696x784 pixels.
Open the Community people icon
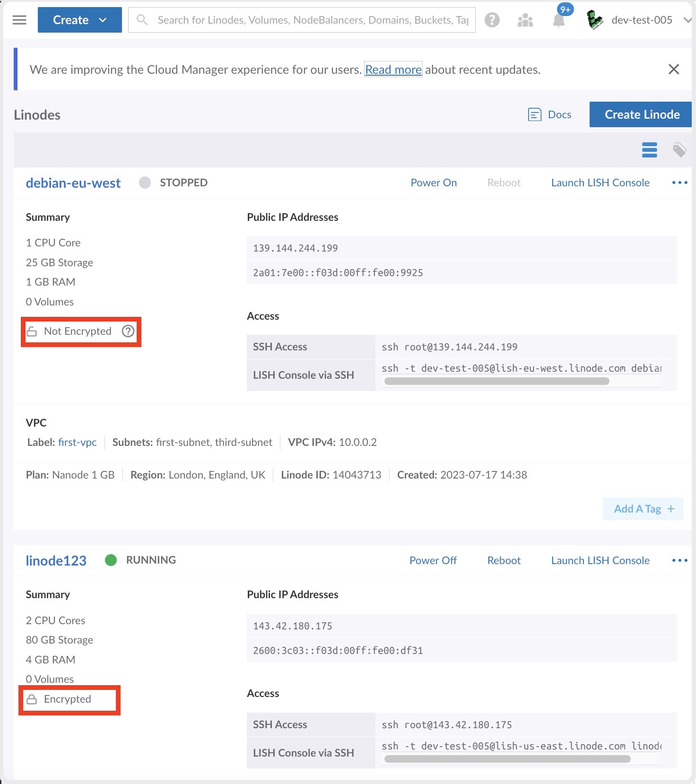[x=525, y=20]
